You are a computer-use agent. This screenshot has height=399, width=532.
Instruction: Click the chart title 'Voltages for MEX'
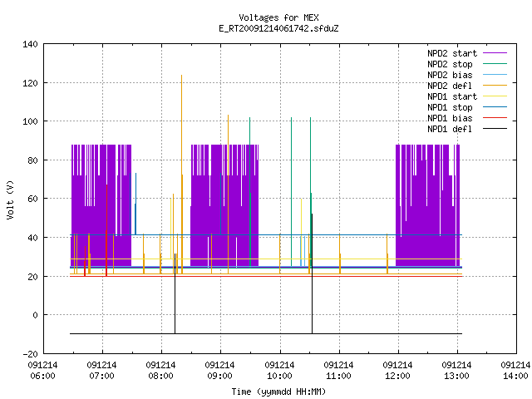coord(278,17)
